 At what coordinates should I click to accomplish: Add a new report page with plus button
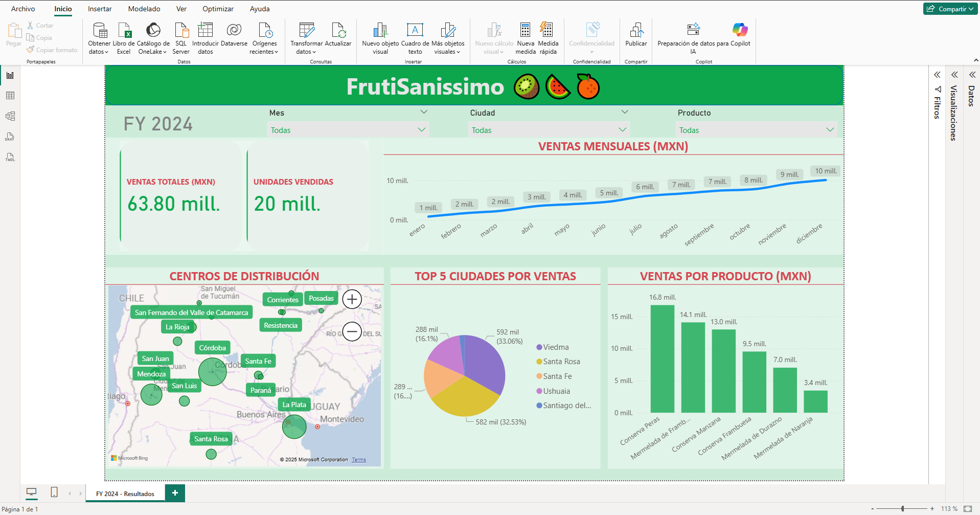174,493
